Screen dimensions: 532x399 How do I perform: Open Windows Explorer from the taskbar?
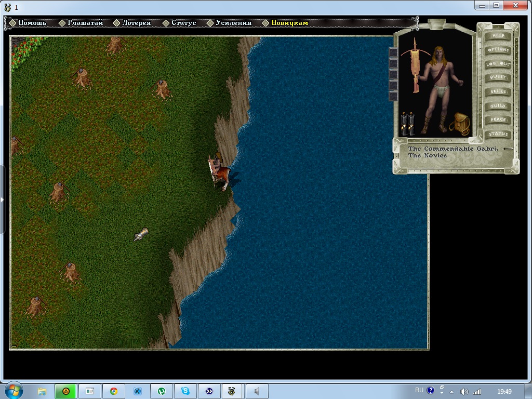[x=42, y=391]
